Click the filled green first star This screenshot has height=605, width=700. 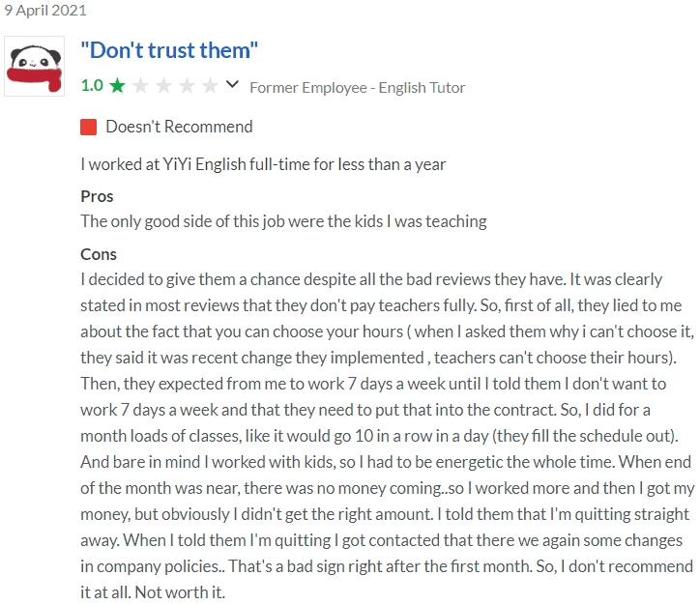coord(117,86)
